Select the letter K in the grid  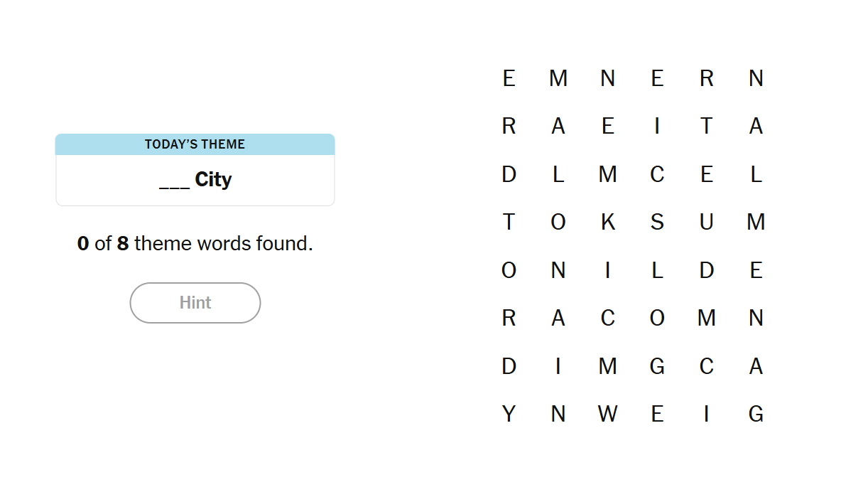coord(607,223)
